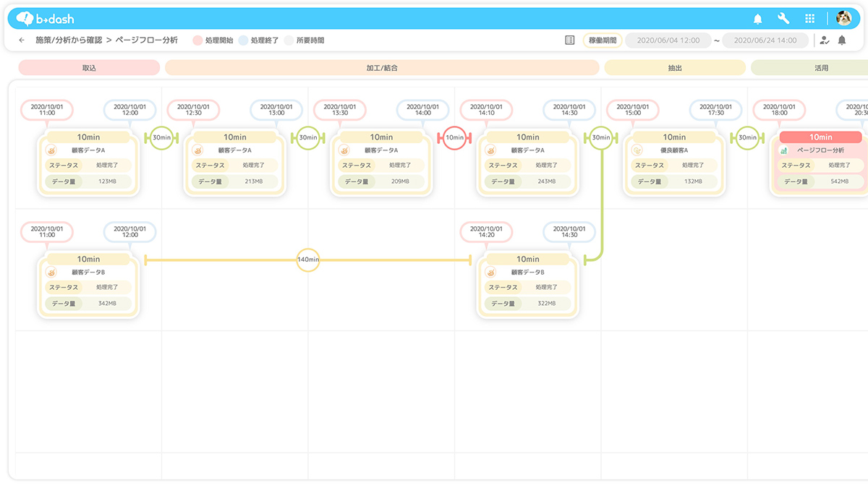The height and width of the screenshot is (488, 868).
Task: Click the list view icon beside 稼働期間
Action: (x=570, y=40)
